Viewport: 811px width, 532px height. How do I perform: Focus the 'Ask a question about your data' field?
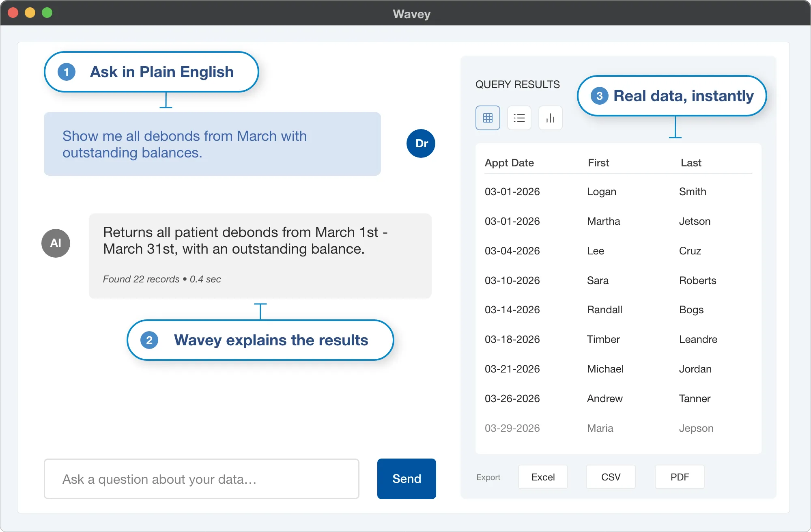pos(202,479)
